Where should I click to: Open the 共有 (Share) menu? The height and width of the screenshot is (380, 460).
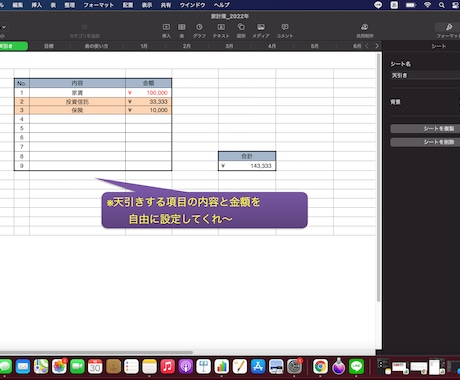coord(166,5)
